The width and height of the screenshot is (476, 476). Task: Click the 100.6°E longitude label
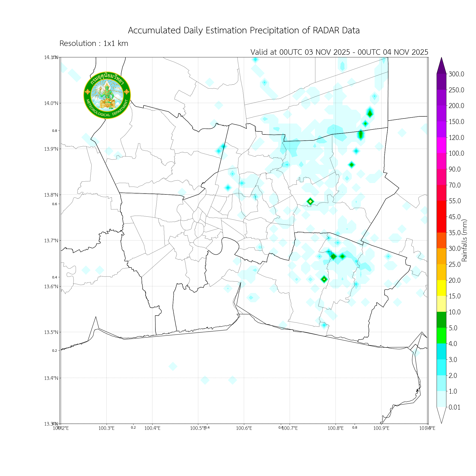pyautogui.click(x=244, y=428)
